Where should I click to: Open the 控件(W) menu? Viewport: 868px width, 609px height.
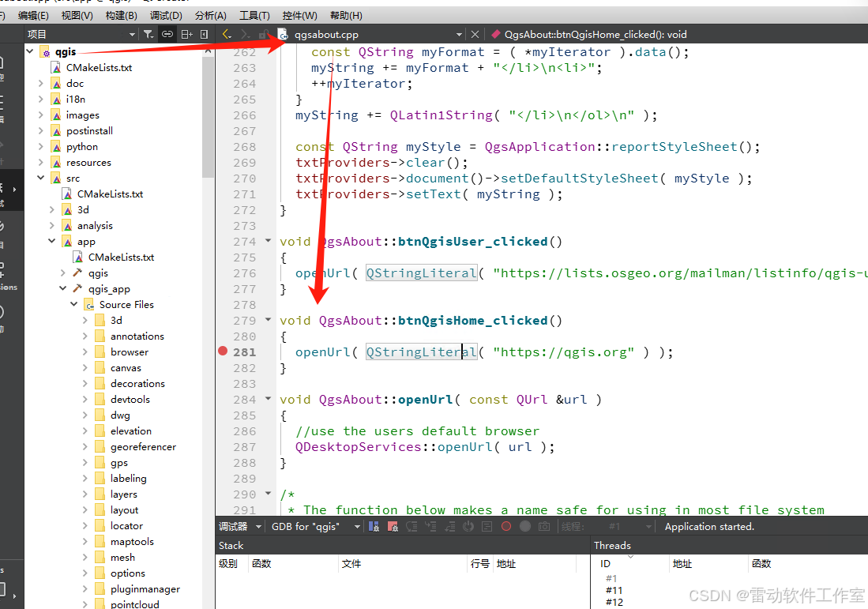[299, 16]
